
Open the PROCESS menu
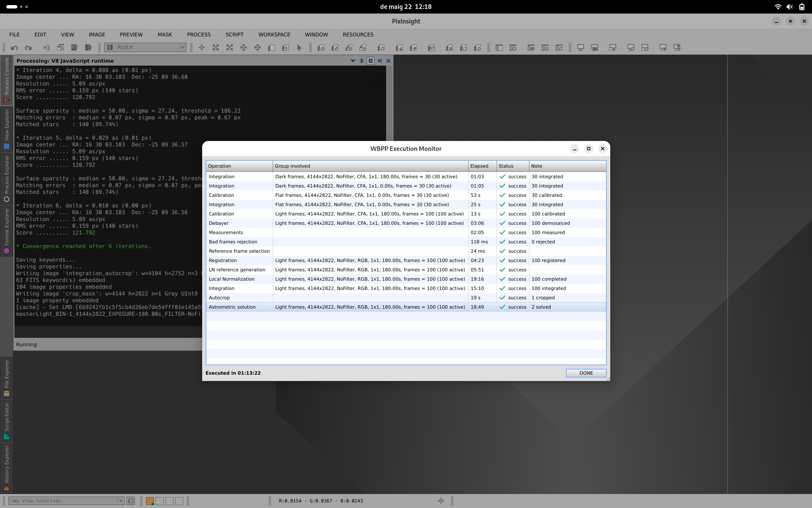199,35
